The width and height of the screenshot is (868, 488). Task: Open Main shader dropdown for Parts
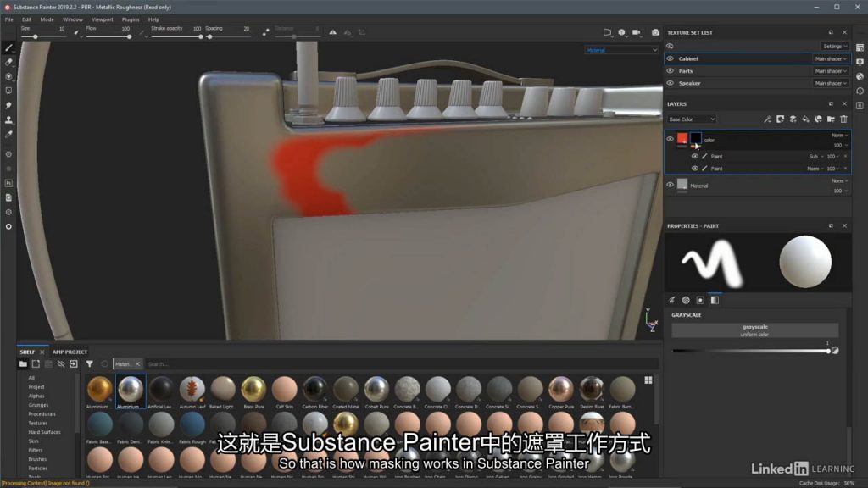pos(831,71)
